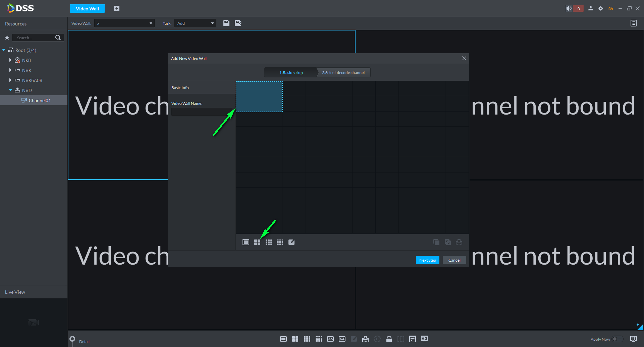644x347 pixels.
Task: Expand the NVR6A08 tree node
Action: click(10, 80)
